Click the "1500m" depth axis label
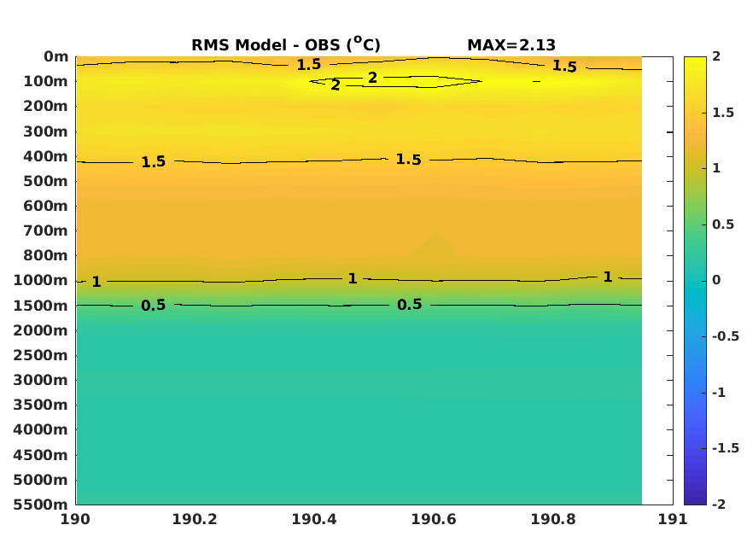The height and width of the screenshot is (560, 747). [41, 306]
